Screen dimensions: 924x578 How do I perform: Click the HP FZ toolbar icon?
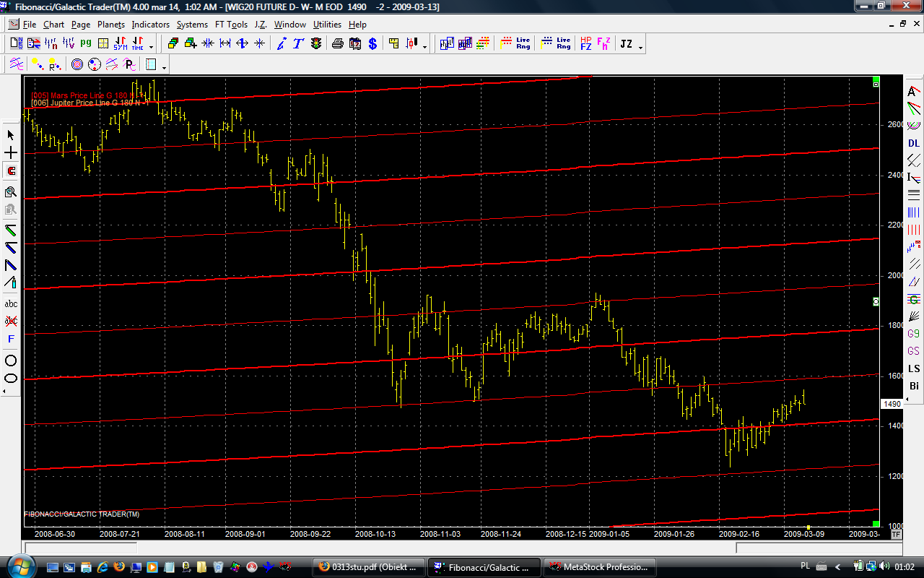(585, 44)
